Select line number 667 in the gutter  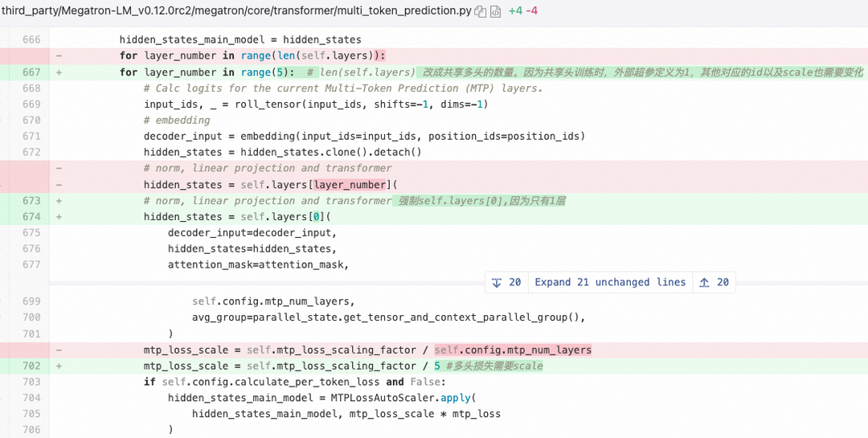point(31,72)
